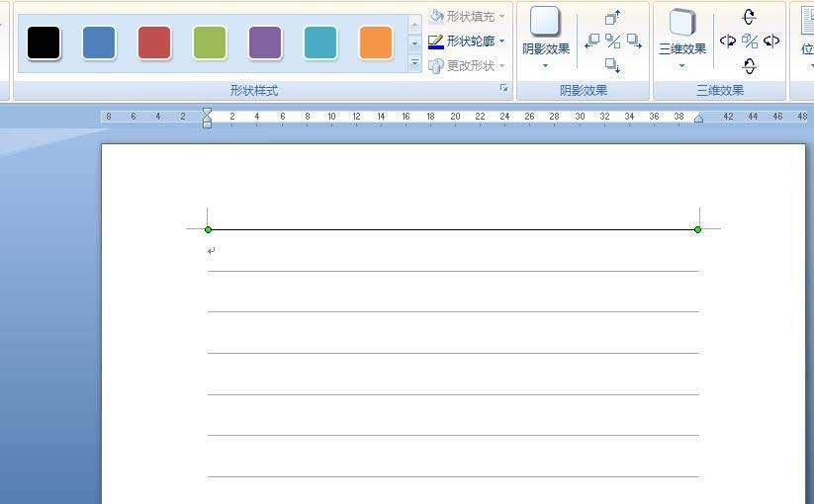Tilt 3-D effect right

pos(771,41)
